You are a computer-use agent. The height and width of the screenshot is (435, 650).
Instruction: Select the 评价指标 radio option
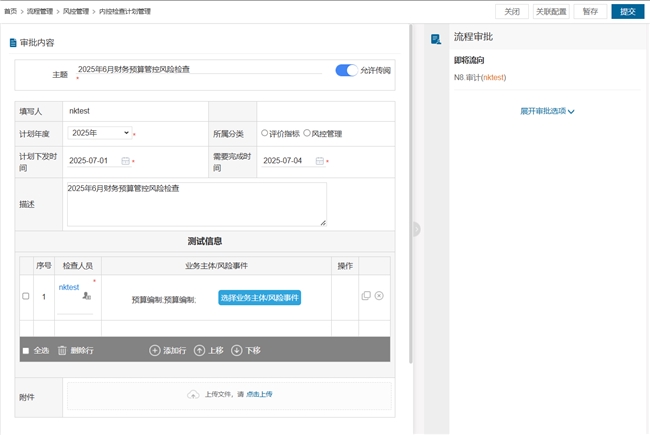pyautogui.click(x=265, y=133)
